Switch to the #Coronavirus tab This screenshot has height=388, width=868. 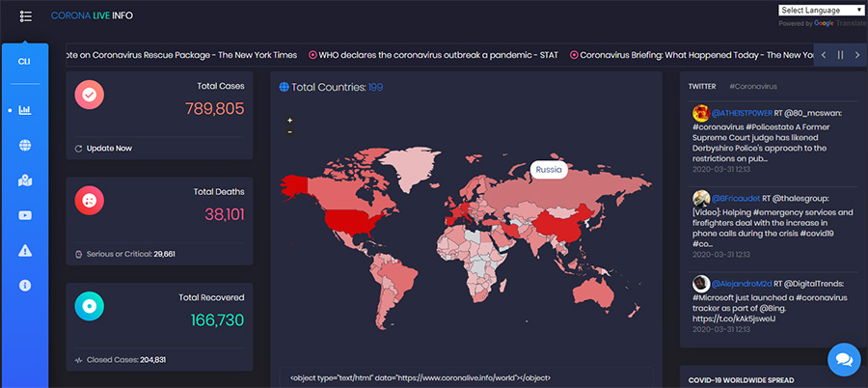(x=753, y=87)
